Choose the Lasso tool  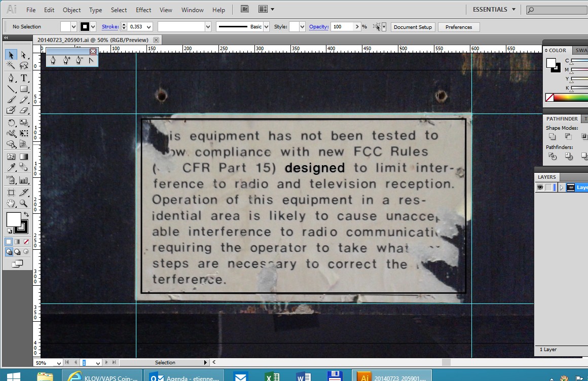point(24,66)
